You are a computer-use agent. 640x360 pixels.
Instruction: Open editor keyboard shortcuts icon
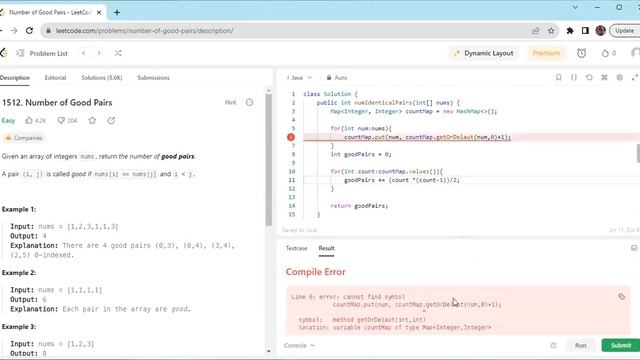[x=604, y=78]
